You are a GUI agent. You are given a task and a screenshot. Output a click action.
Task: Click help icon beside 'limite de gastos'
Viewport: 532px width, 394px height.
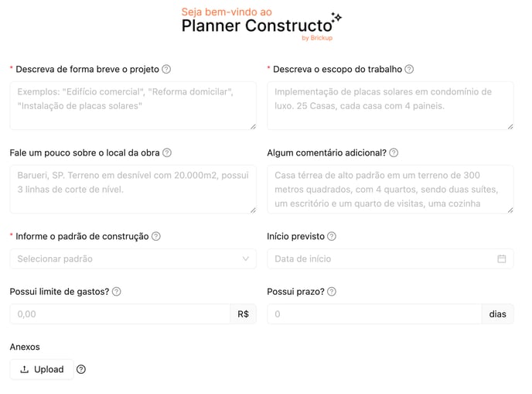(x=117, y=292)
